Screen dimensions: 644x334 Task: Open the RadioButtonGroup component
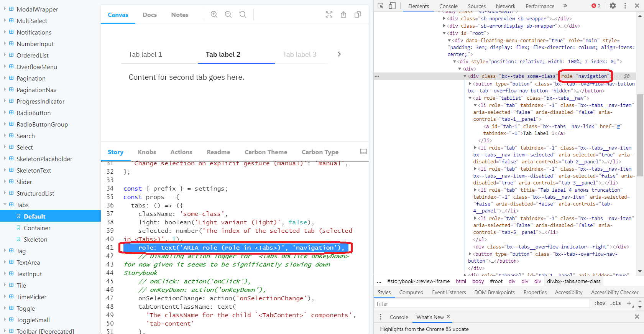coord(42,124)
